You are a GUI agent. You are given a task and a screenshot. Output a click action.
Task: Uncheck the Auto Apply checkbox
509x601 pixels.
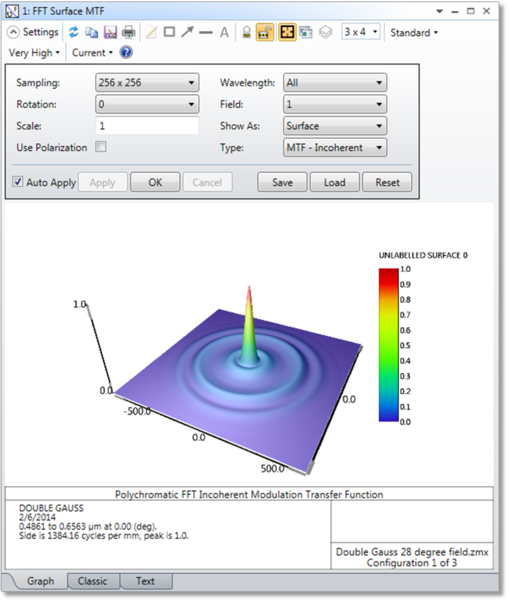pos(18,182)
